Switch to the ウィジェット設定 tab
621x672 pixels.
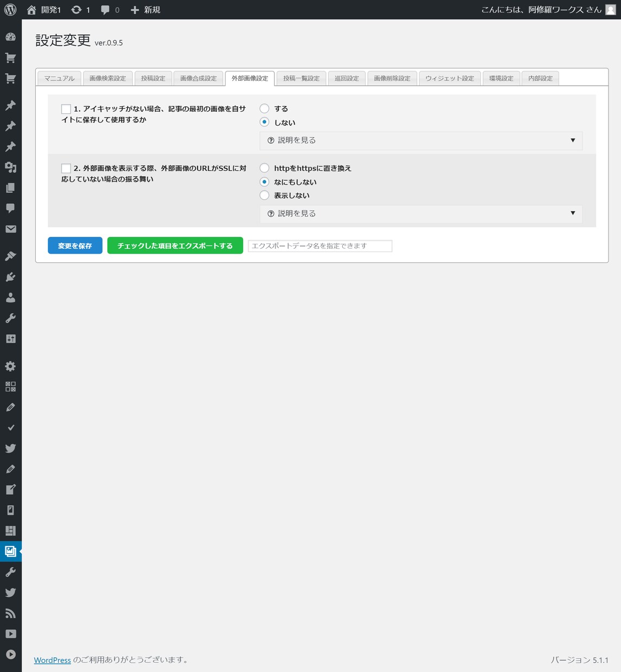450,78
